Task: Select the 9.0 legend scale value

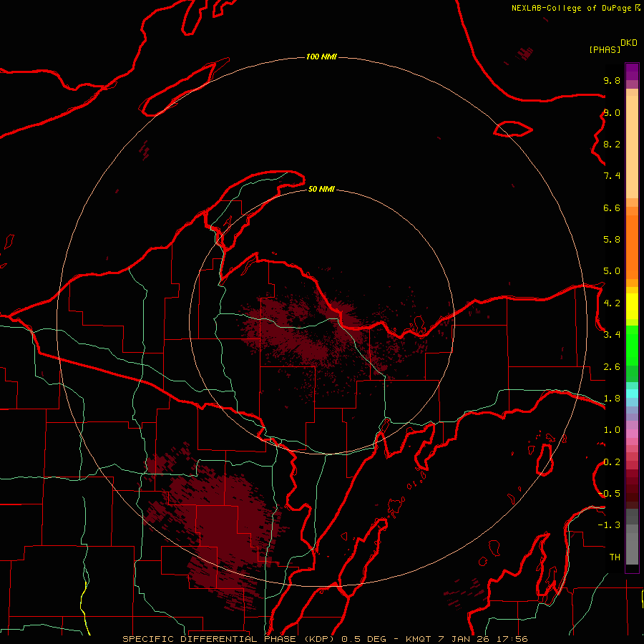Action: (x=612, y=112)
